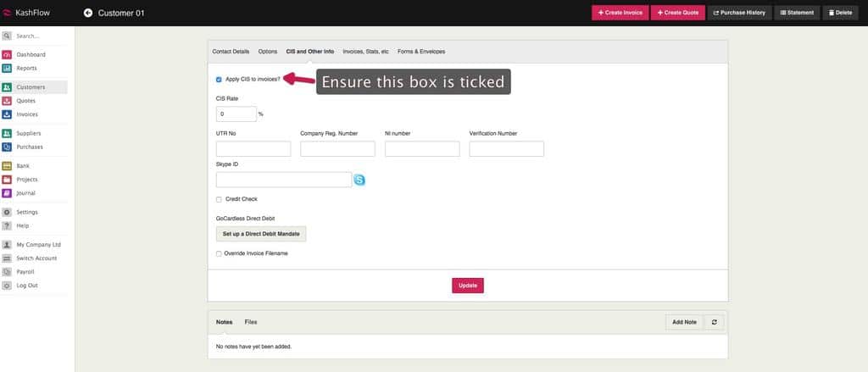Open Bank from the sidebar
Screen dimensions: 868x372
coord(23,166)
